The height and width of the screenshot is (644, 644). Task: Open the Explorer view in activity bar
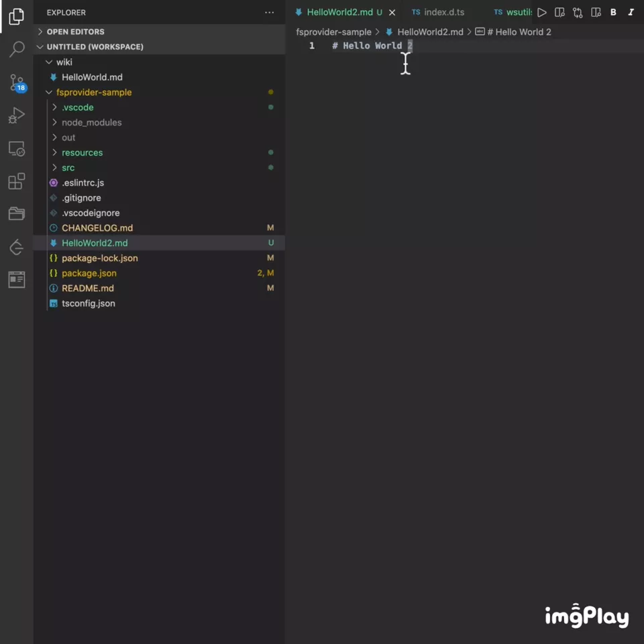click(x=16, y=16)
